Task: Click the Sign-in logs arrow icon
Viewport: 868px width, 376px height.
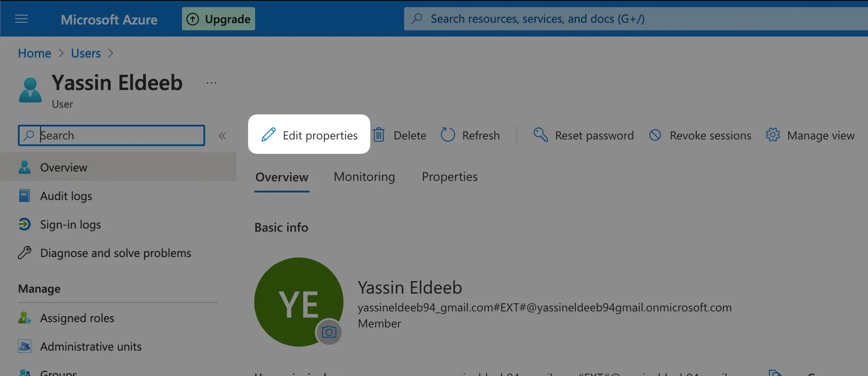Action: point(24,224)
